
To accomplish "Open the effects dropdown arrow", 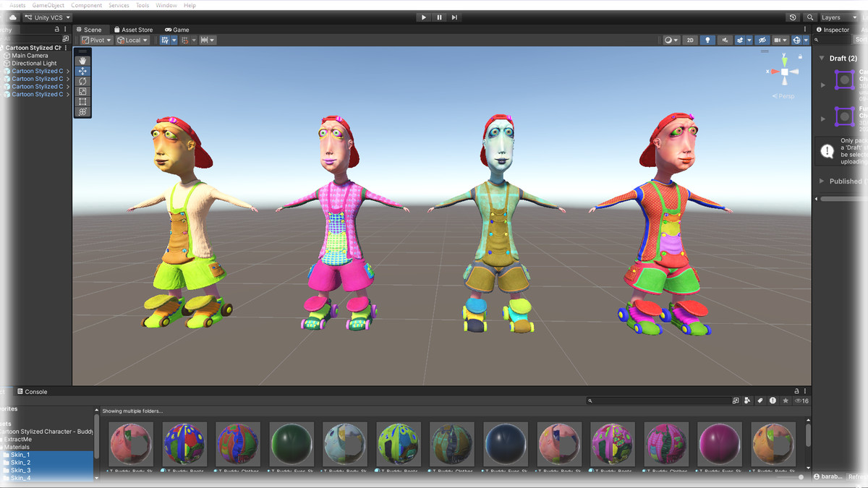I will 749,40.
